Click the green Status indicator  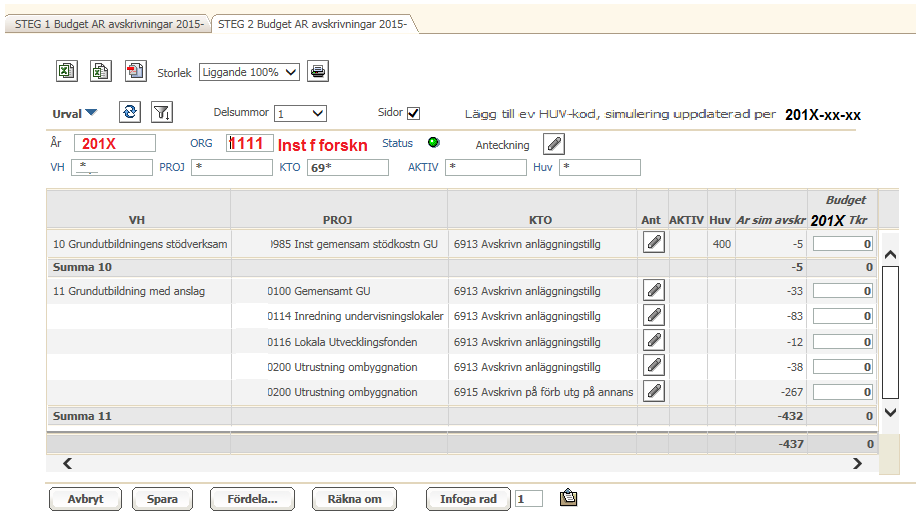pyautogui.click(x=434, y=142)
